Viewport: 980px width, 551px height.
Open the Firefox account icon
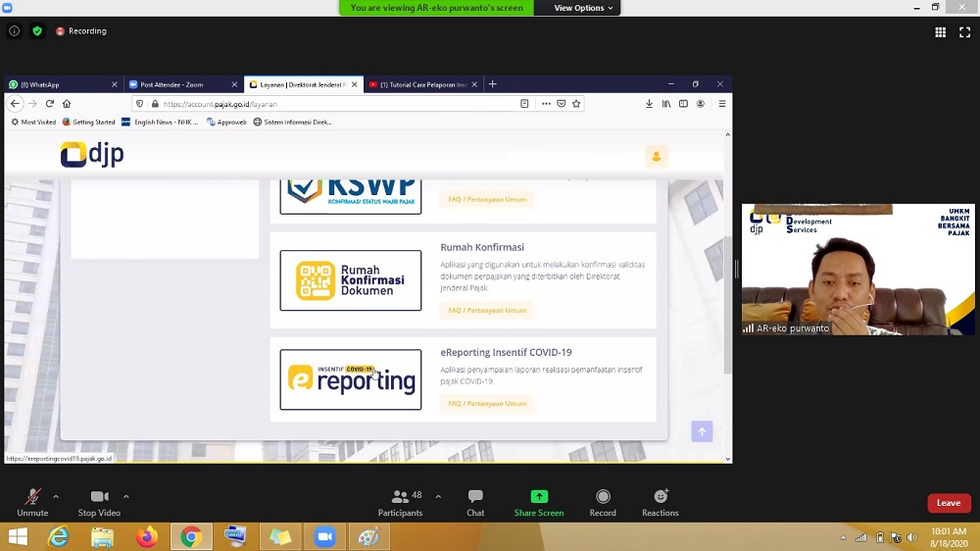pyautogui.click(x=701, y=104)
